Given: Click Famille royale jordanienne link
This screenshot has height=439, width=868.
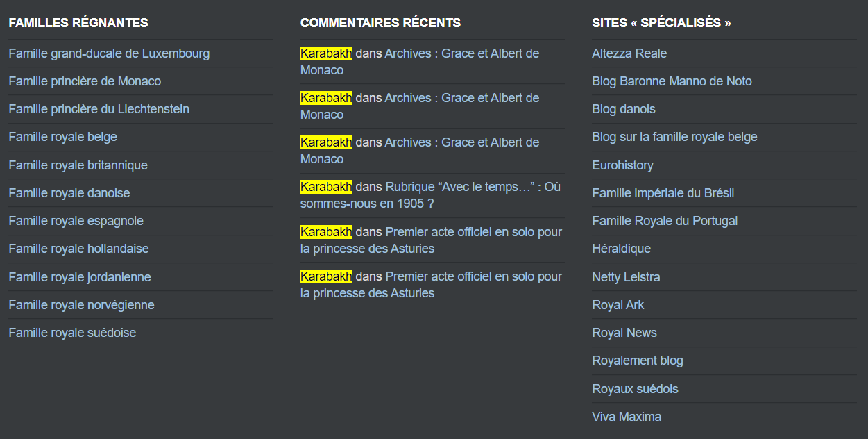Looking at the screenshot, I should click(x=79, y=277).
